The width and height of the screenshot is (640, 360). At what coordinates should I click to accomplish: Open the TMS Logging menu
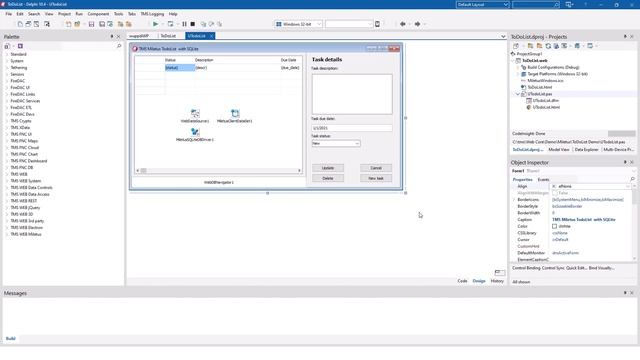point(152,14)
